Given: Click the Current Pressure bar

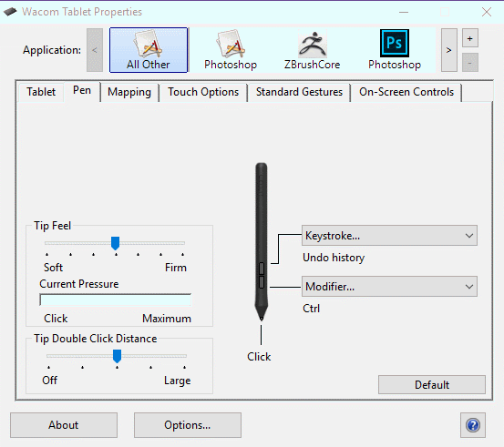Looking at the screenshot, I should pos(115,300).
